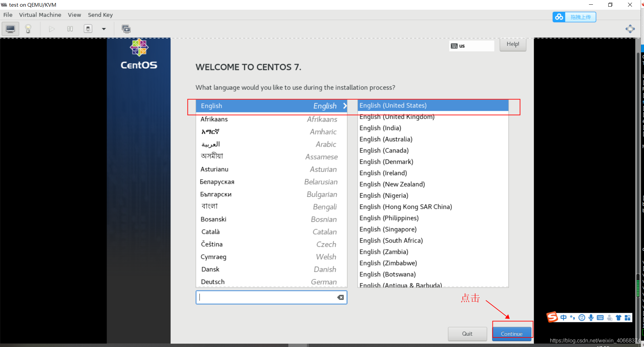Open Sogou skin settings (shirt icon)
Viewport: 644px width, 347px height.
pos(619,318)
